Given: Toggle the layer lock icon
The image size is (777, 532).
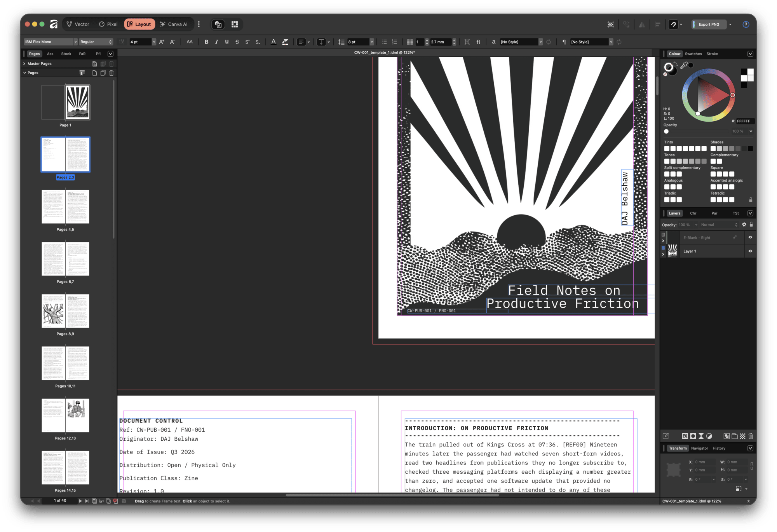Looking at the screenshot, I should coord(751,225).
